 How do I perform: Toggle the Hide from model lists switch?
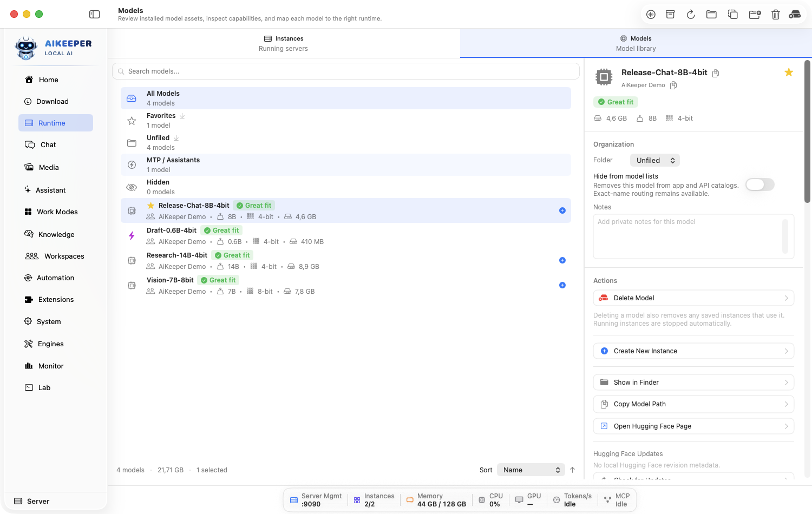[x=760, y=184]
